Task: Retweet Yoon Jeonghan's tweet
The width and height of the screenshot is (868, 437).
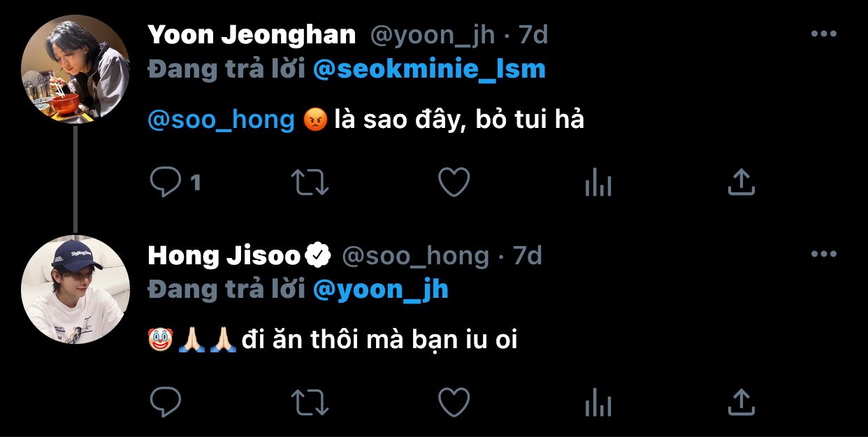Action: (x=310, y=182)
